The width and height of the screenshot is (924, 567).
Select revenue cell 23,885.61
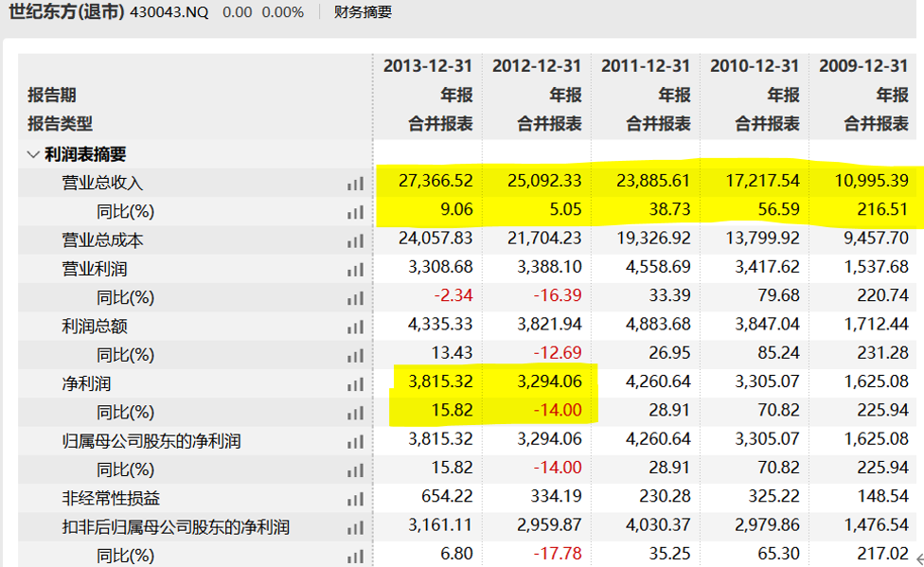point(653,181)
